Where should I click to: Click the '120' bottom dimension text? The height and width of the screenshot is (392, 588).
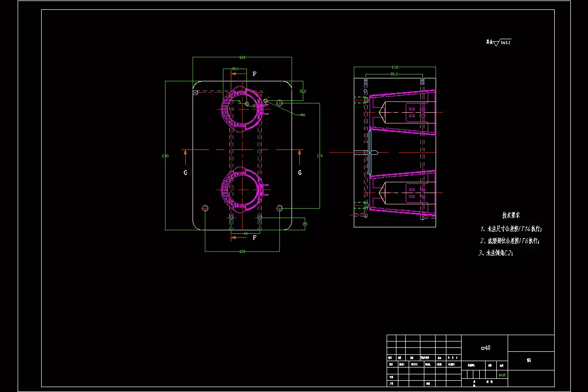(242, 251)
